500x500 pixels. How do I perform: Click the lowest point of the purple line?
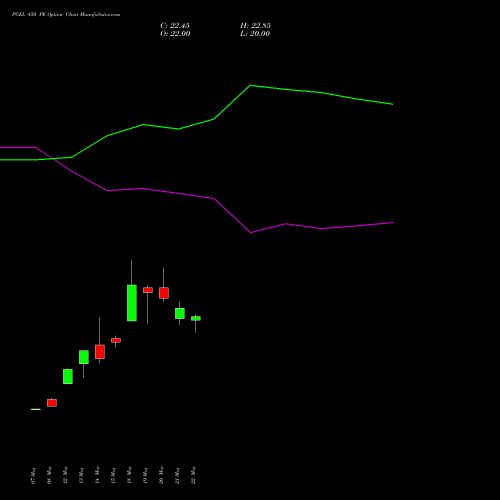coord(250,232)
